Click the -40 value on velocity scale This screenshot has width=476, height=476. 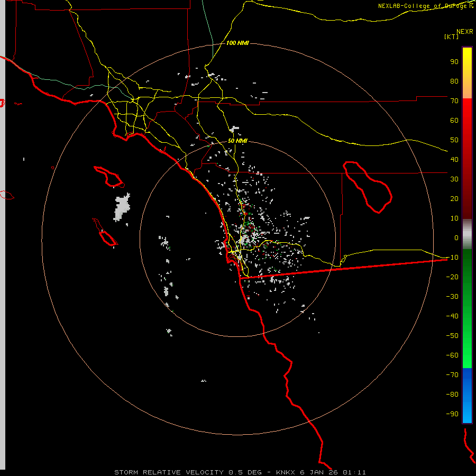pyautogui.click(x=452, y=316)
